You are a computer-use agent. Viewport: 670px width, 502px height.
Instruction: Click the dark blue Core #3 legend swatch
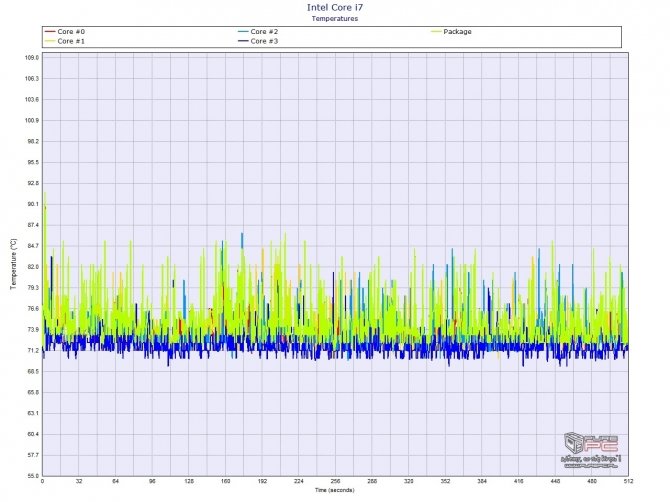click(243, 41)
